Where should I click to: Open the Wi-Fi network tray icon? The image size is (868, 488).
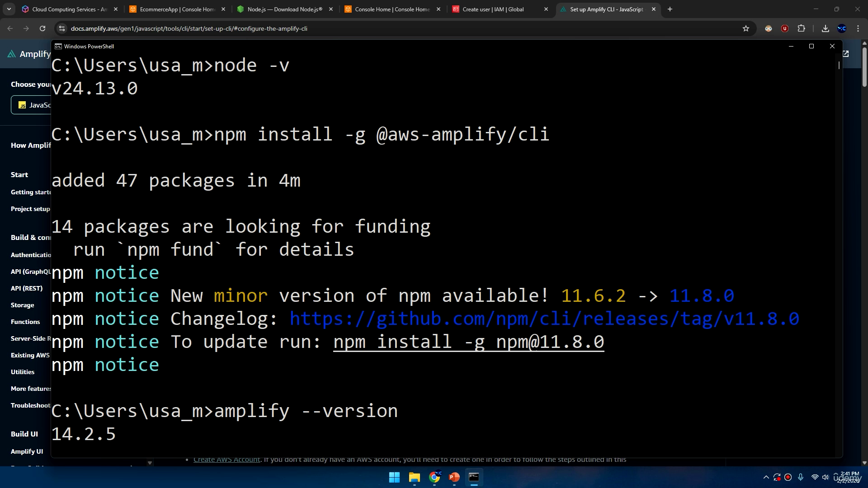815,477
